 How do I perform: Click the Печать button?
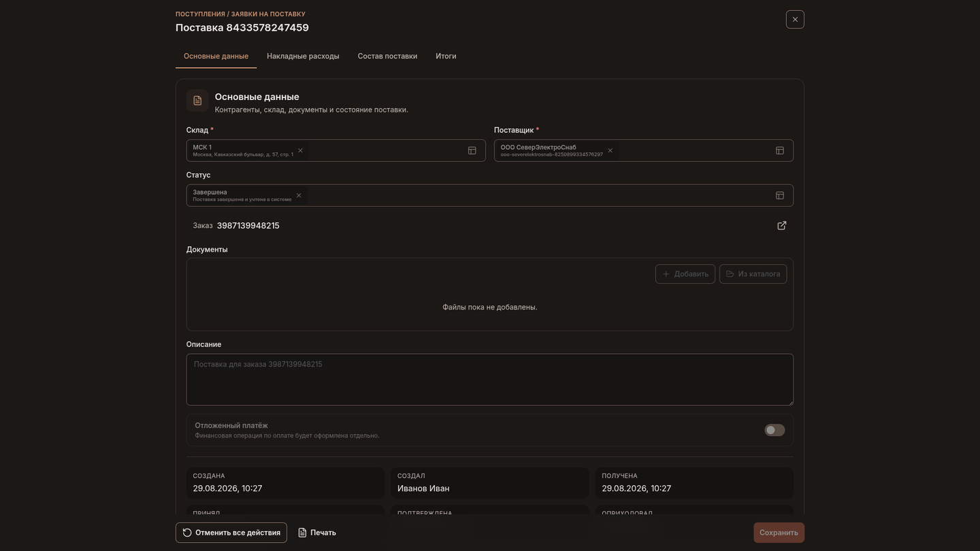[317, 533]
